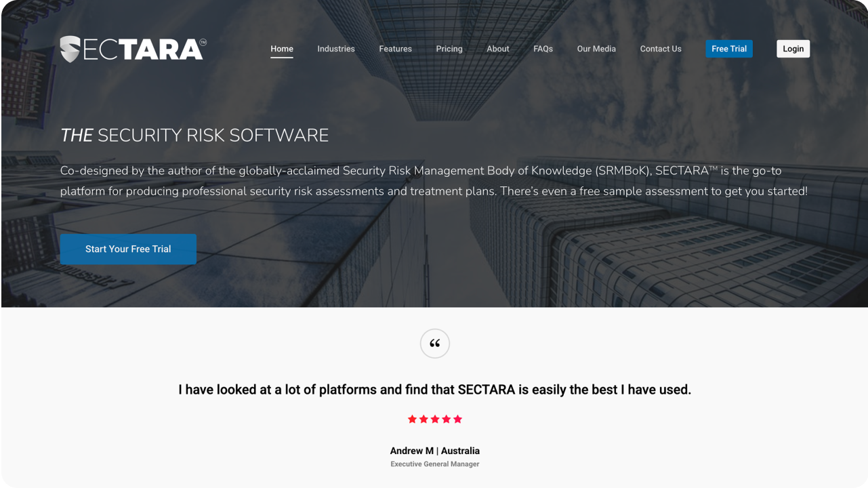868x488 pixels.
Task: Click the SECTARA shield logo
Action: (133, 49)
